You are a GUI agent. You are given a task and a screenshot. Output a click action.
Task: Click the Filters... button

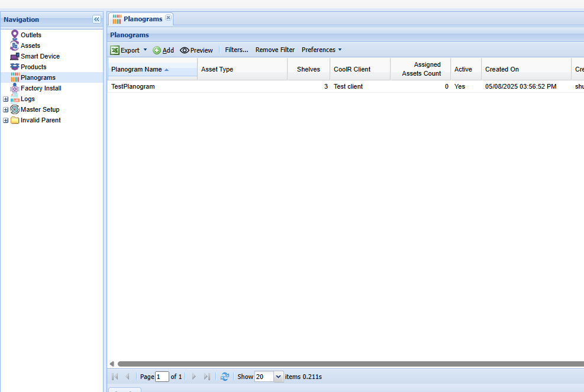point(237,50)
